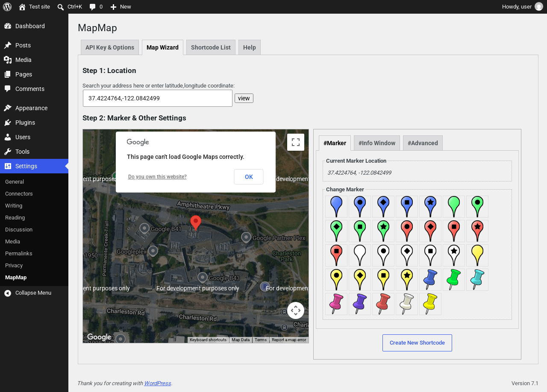Click the red location pin on the map

tap(196, 223)
